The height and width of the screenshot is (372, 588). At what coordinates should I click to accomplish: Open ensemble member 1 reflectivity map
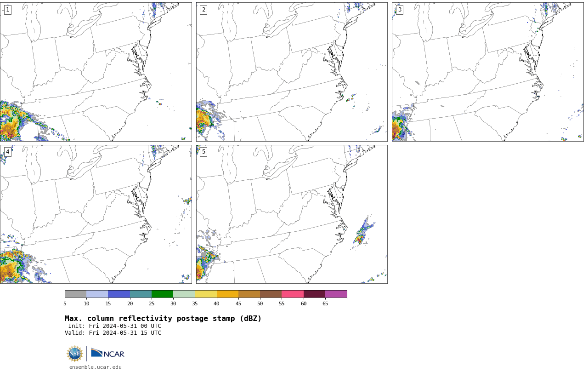point(96,72)
